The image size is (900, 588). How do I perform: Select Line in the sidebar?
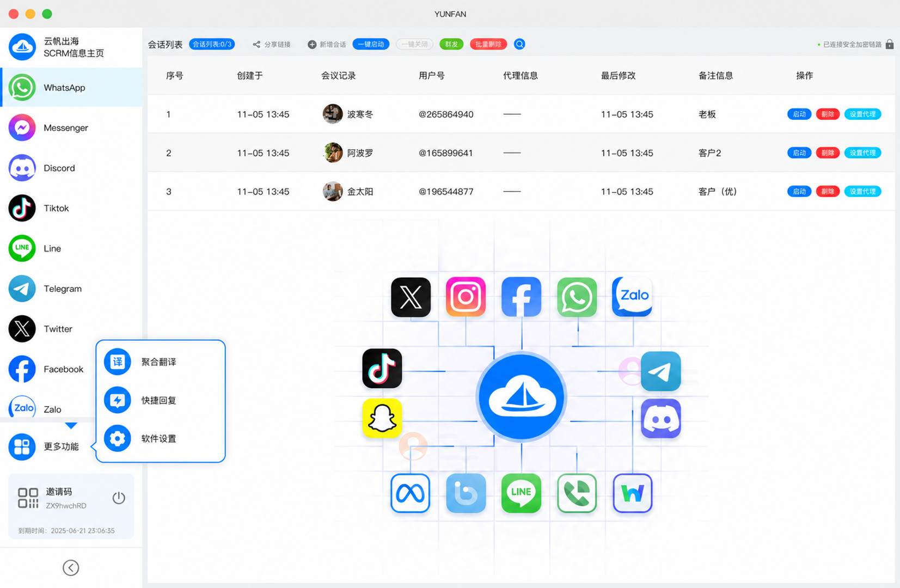tap(71, 248)
